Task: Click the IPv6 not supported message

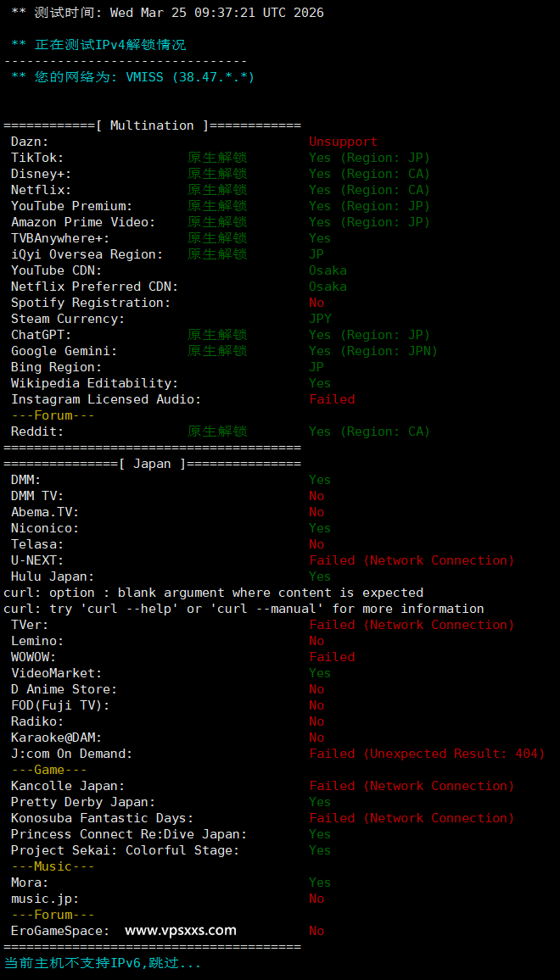Action: click(103, 963)
